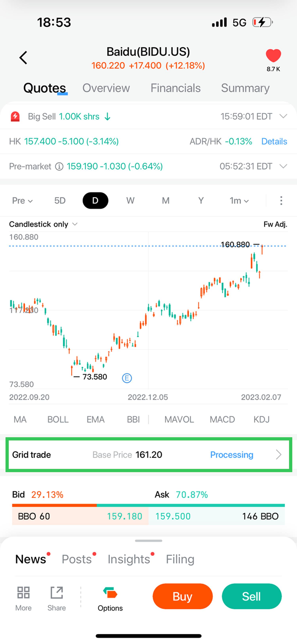The width and height of the screenshot is (297, 644).
Task: Open the Options trading icon
Action: pyautogui.click(x=110, y=593)
